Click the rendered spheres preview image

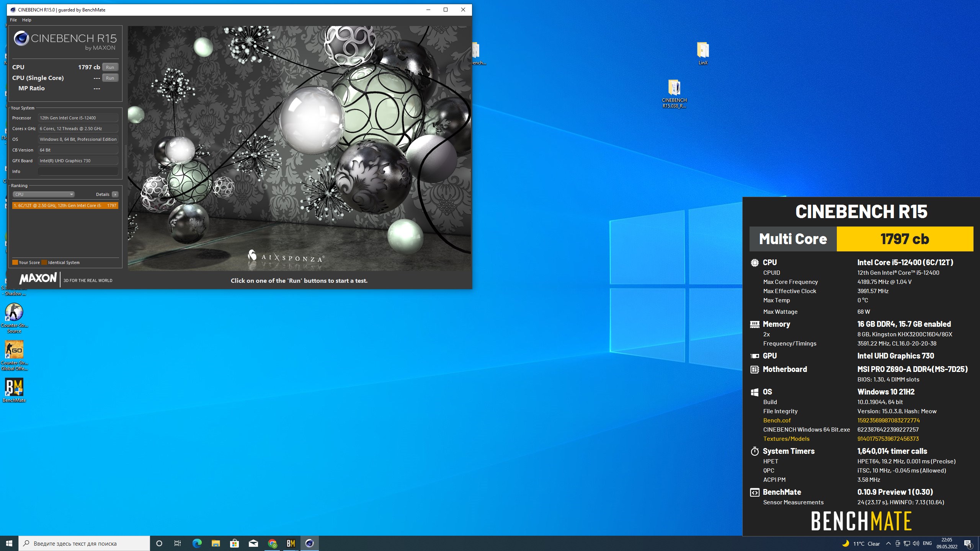299,148
